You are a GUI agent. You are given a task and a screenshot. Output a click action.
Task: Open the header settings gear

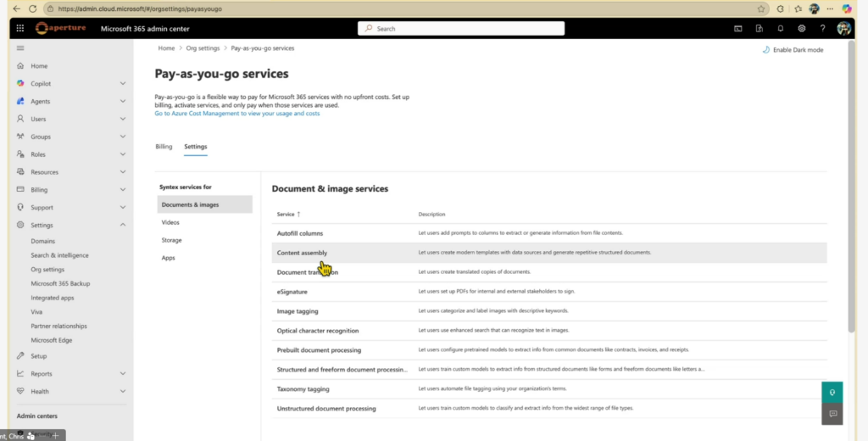click(x=802, y=29)
